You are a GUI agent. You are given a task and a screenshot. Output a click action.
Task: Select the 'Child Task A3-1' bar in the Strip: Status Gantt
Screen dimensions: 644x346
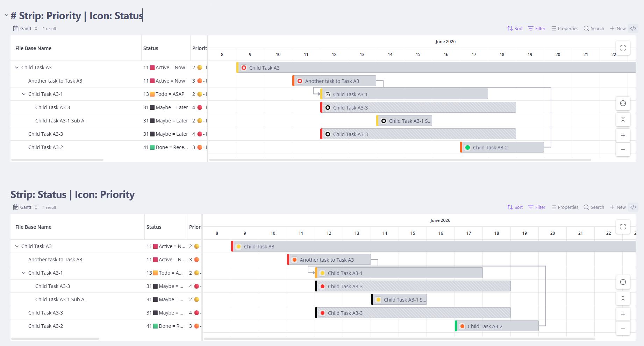(399, 273)
